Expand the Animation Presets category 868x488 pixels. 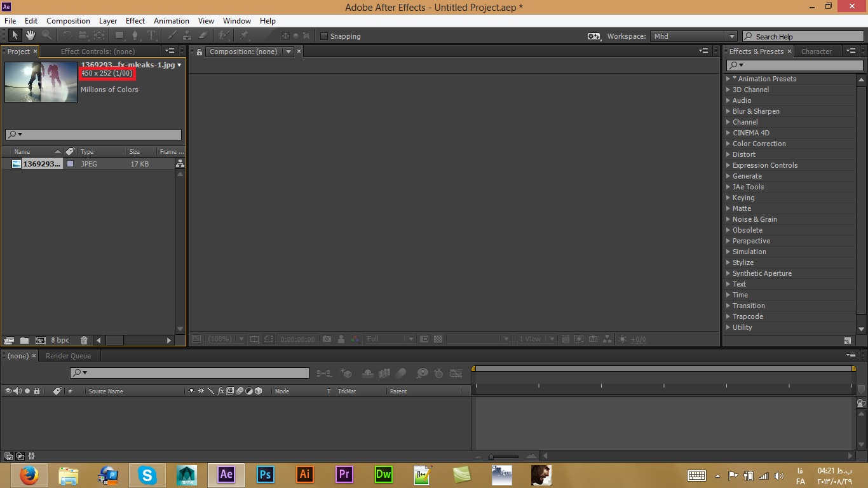tap(729, 79)
